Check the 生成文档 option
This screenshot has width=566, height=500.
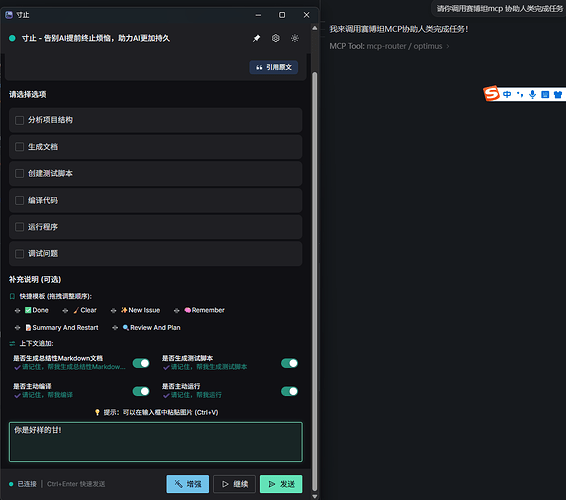[x=19, y=147]
